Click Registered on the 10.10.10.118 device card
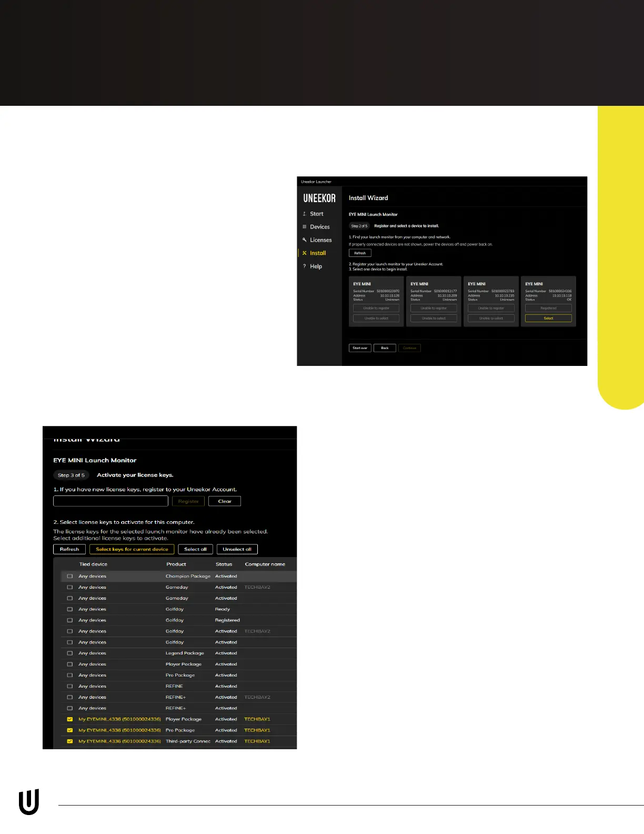This screenshot has width=644, height=834. [x=548, y=309]
